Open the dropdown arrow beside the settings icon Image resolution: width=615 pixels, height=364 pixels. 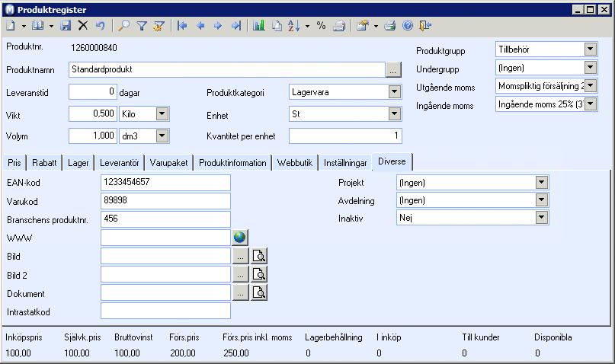click(376, 26)
